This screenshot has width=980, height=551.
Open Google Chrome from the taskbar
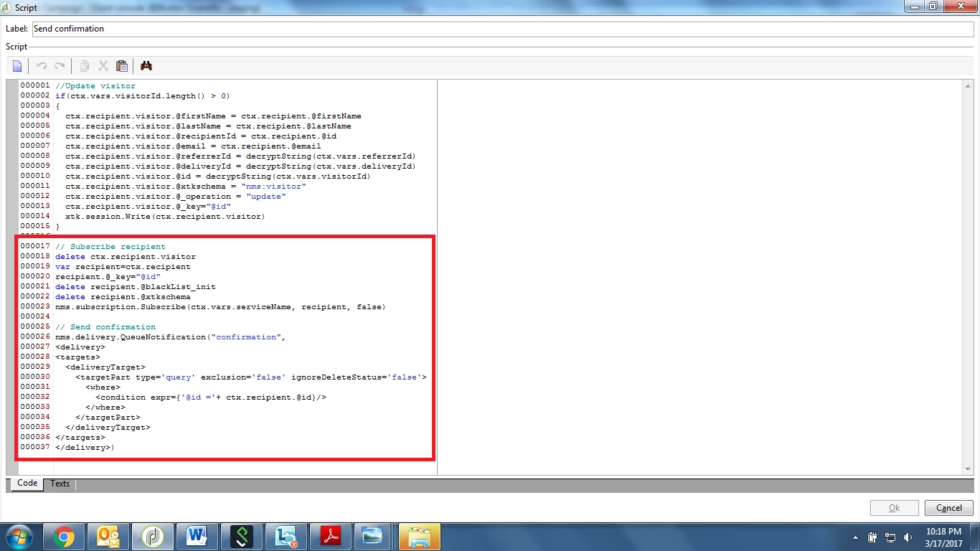[63, 537]
